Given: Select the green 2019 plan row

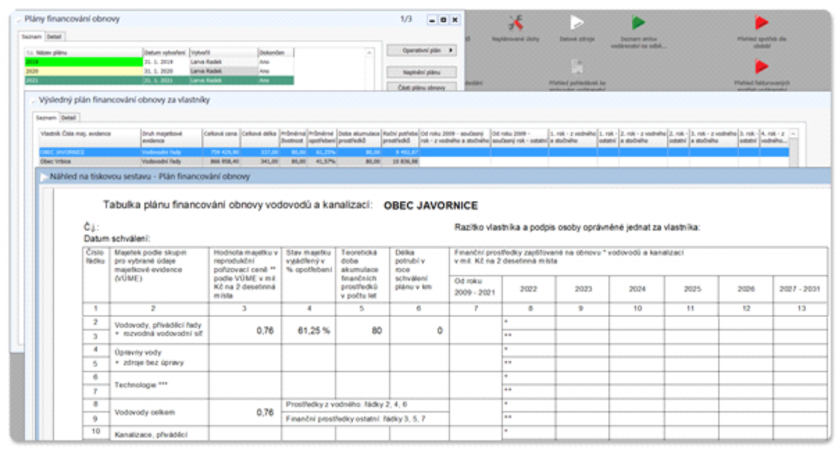Looking at the screenshot, I should (x=159, y=62).
